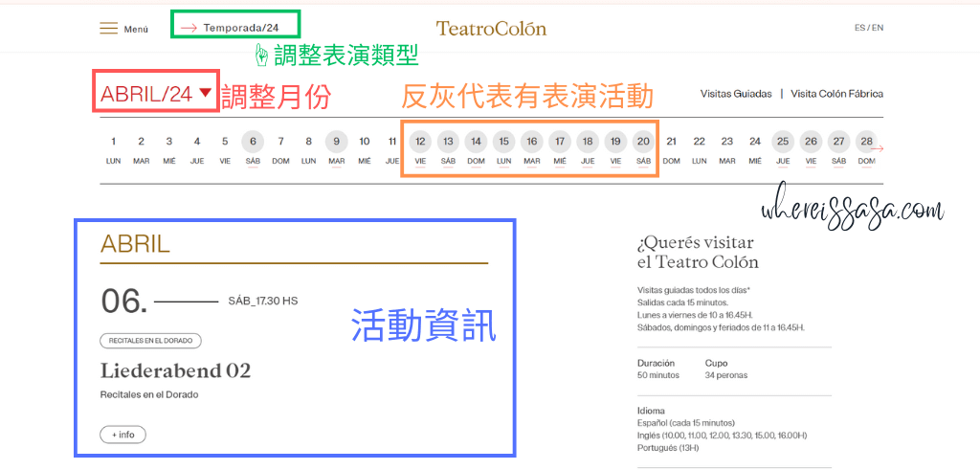Viewport: 980px width, 470px height.
Task: Select highlighted day 14 DOM
Action: (477, 150)
